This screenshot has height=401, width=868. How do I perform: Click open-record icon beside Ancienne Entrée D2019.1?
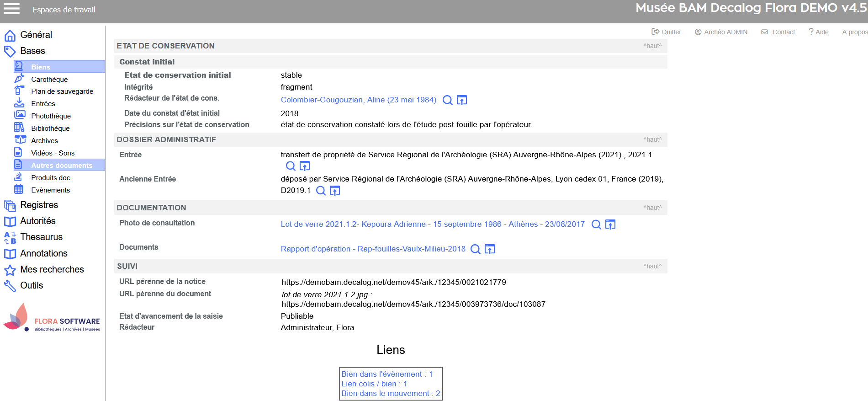(335, 191)
